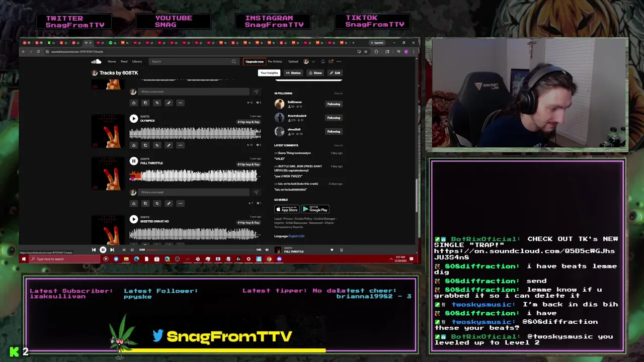Click the distribute arrows icon under OLYMPICS
This screenshot has height=362, width=644.
[x=157, y=145]
